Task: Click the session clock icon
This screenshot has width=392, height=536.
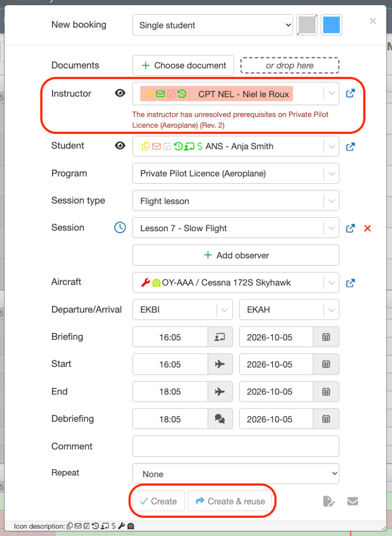Action: tap(120, 228)
